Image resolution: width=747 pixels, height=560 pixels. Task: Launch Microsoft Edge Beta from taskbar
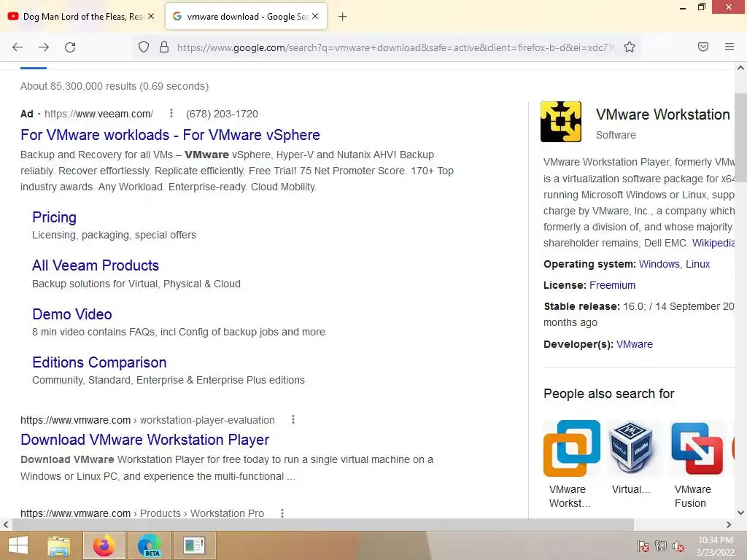click(150, 545)
